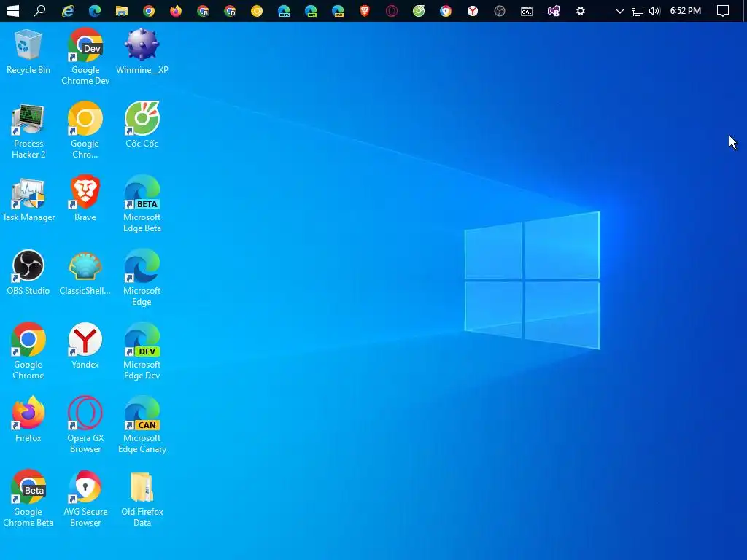Select the Google Chrome desktop shortcut
747x560 pixels.
(28, 351)
